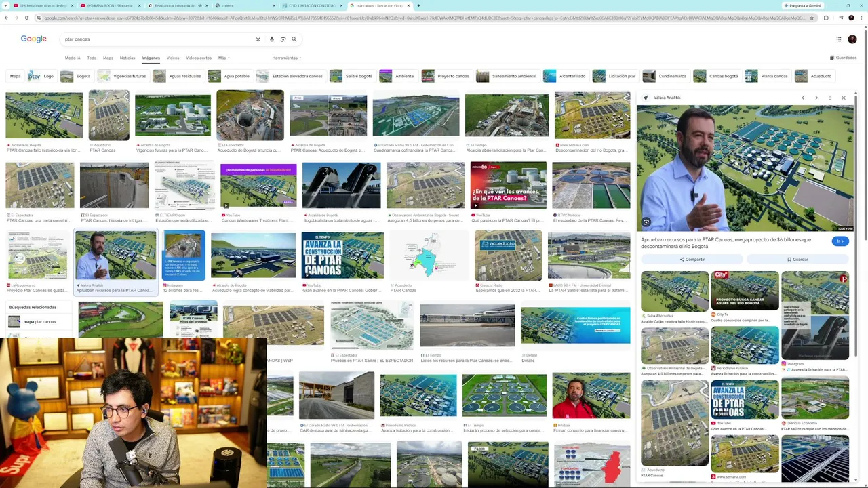Click the browser address bar
The image size is (868, 488).
424,18
